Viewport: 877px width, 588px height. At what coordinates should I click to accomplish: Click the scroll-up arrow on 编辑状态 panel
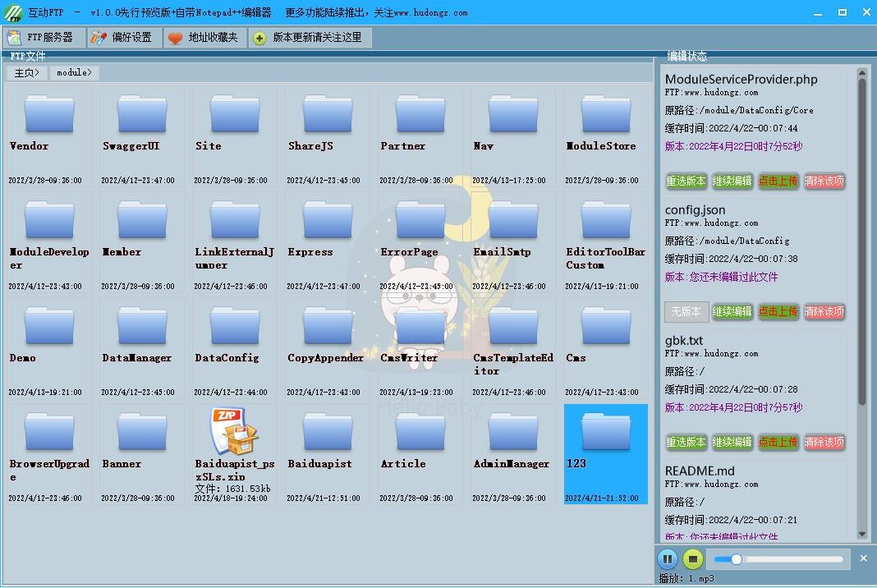tap(863, 71)
